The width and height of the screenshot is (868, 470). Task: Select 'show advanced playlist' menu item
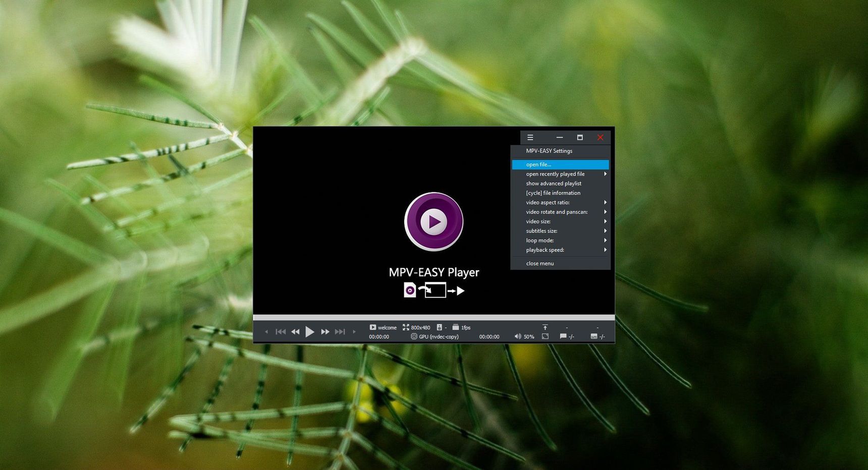[x=560, y=184]
